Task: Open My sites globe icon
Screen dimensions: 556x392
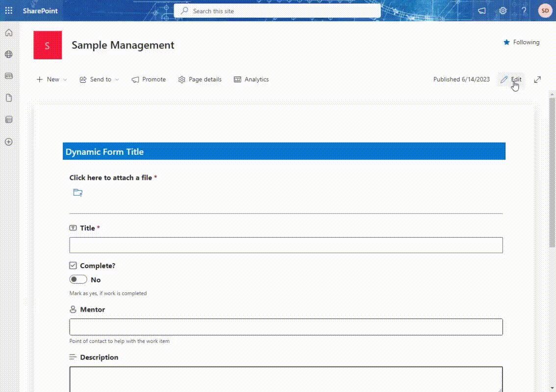Action: pos(9,54)
